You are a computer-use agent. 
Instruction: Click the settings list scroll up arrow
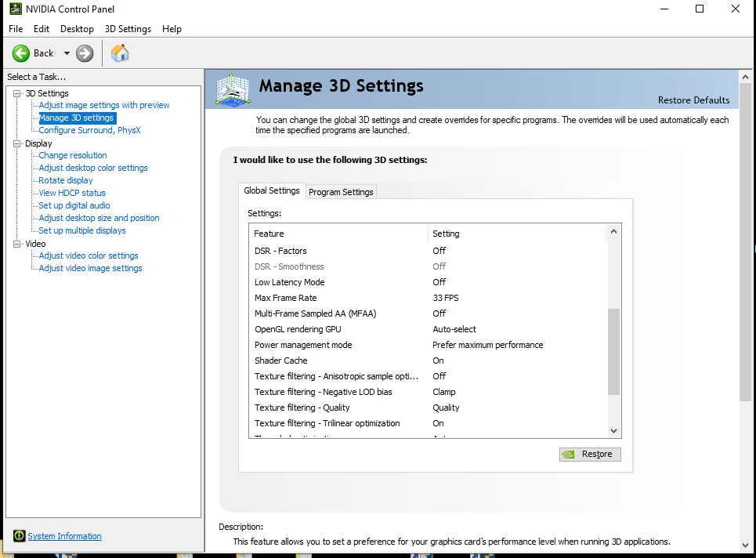coord(613,231)
